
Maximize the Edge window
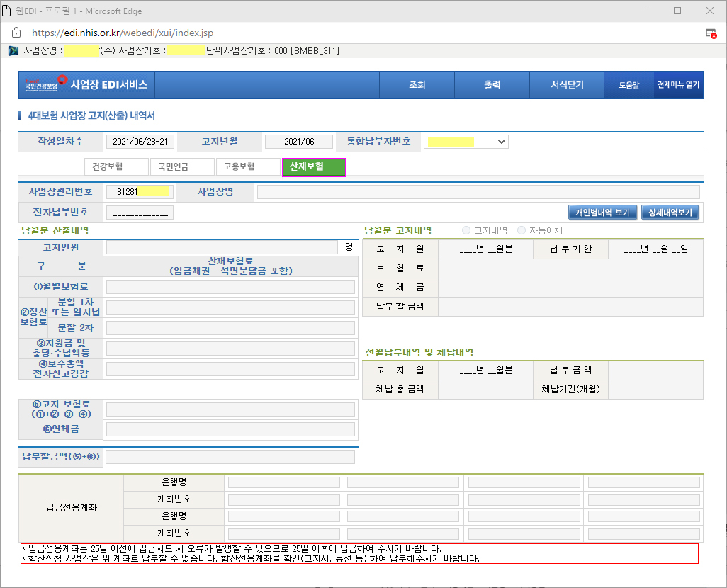[677, 11]
